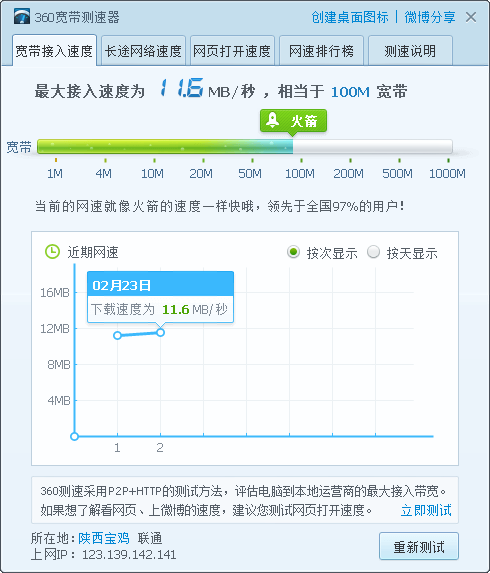Click the 重新测试 button
The height and width of the screenshot is (573, 490).
point(419,547)
